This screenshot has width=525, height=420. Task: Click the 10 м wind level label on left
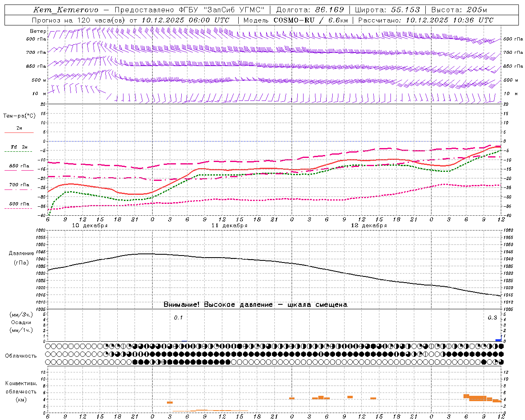click(x=39, y=94)
